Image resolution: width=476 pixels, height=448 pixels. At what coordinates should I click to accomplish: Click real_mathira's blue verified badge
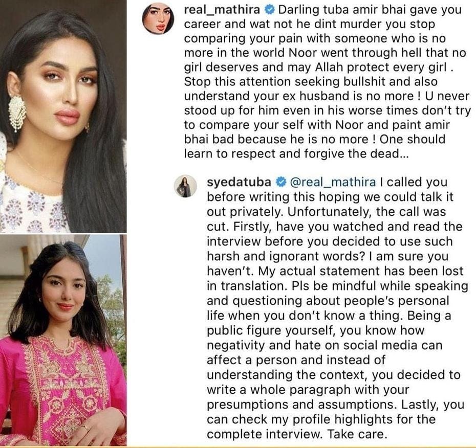click(270, 10)
